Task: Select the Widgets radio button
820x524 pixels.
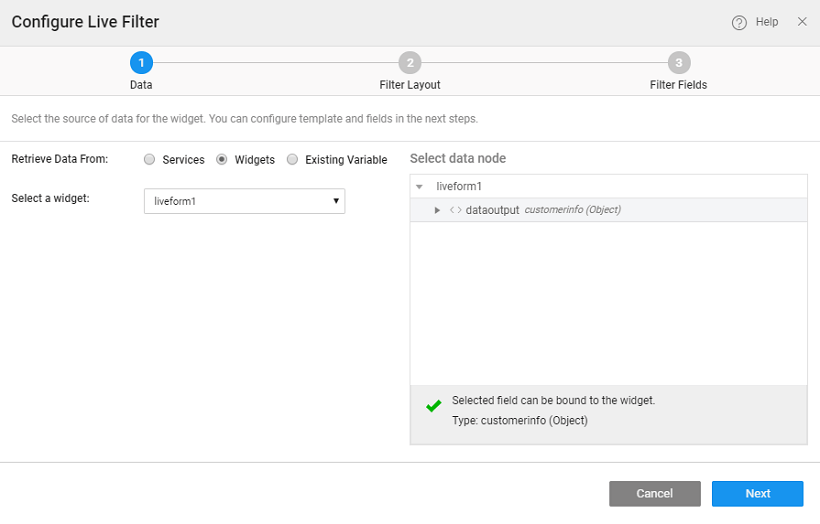Action: tap(222, 160)
